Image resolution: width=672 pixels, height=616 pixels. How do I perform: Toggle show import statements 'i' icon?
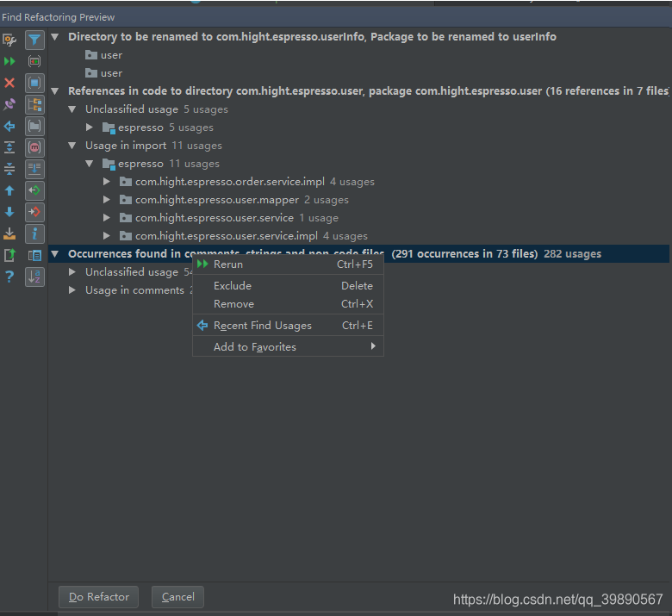34,233
